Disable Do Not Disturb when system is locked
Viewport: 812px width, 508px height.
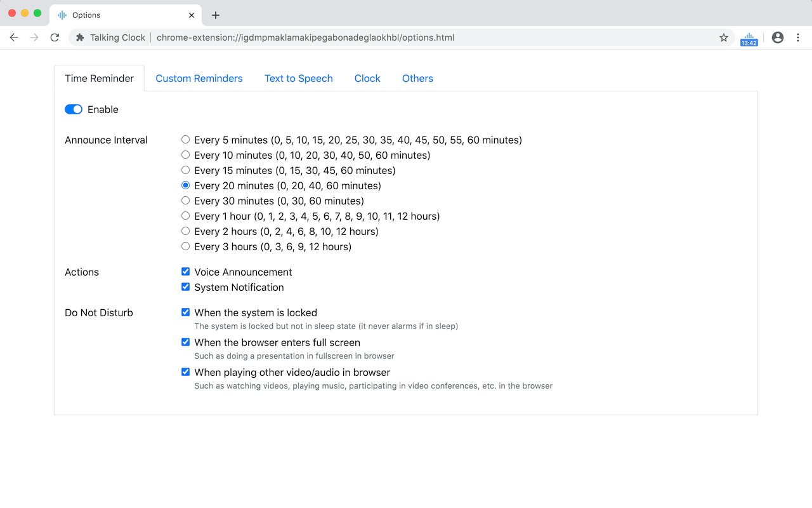coord(186,312)
